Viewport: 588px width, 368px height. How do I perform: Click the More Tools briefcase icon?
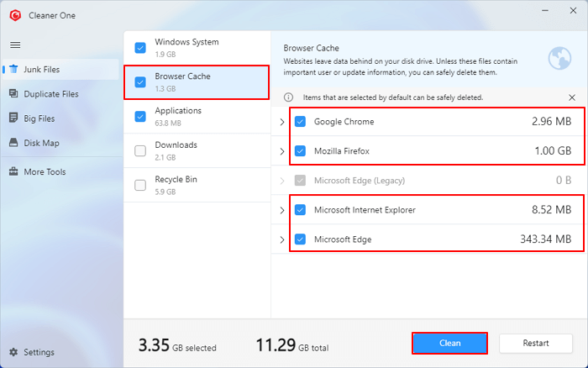click(13, 171)
